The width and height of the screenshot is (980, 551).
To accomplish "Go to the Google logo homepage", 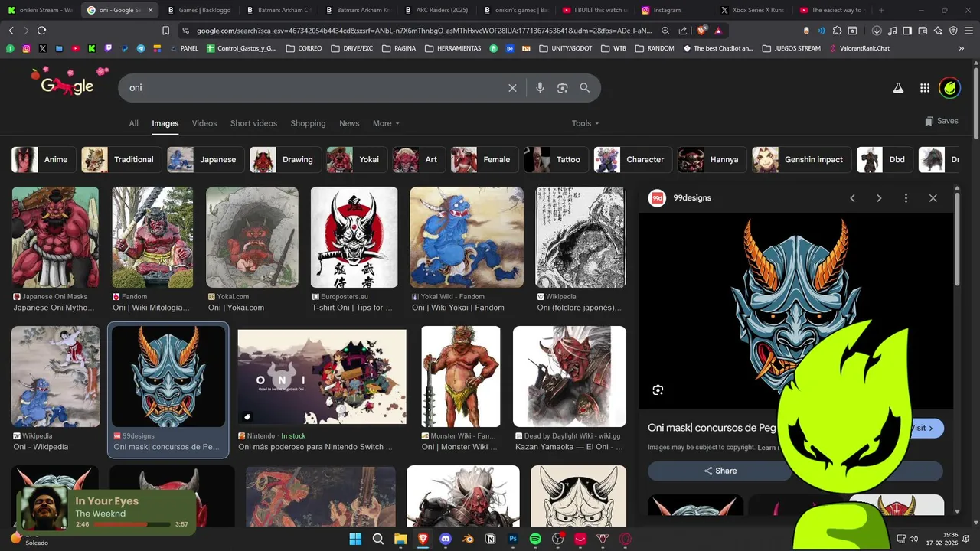I will point(67,82).
